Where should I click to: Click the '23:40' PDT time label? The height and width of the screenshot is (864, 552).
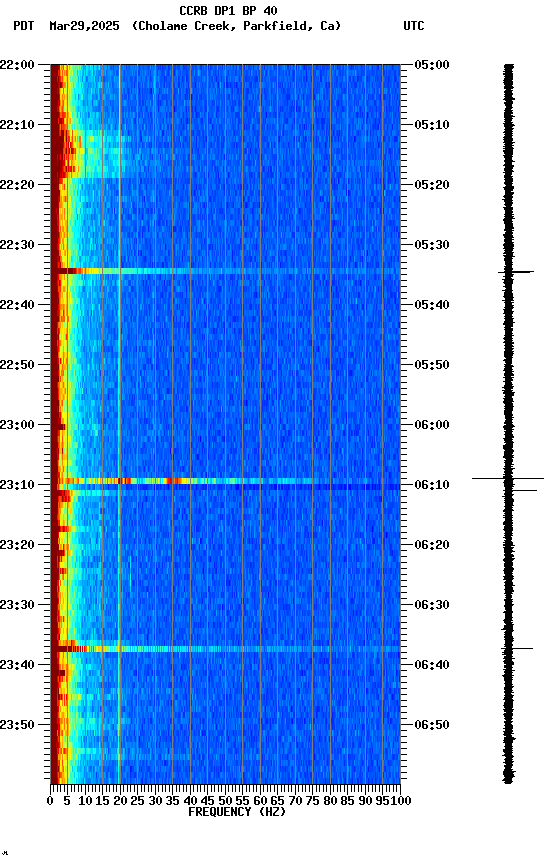coord(17,666)
